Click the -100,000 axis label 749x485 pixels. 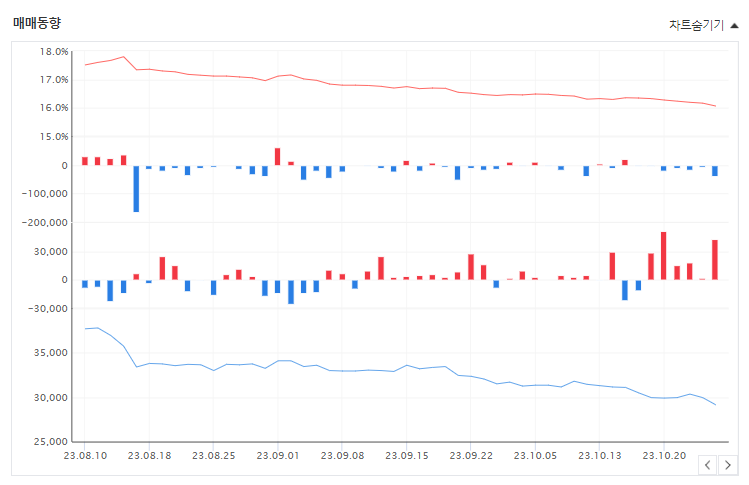coord(45,194)
